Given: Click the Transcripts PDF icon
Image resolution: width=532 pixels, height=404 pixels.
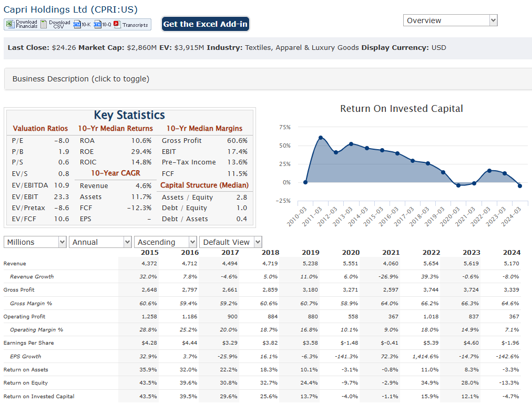Looking at the screenshot, I should 117,24.
